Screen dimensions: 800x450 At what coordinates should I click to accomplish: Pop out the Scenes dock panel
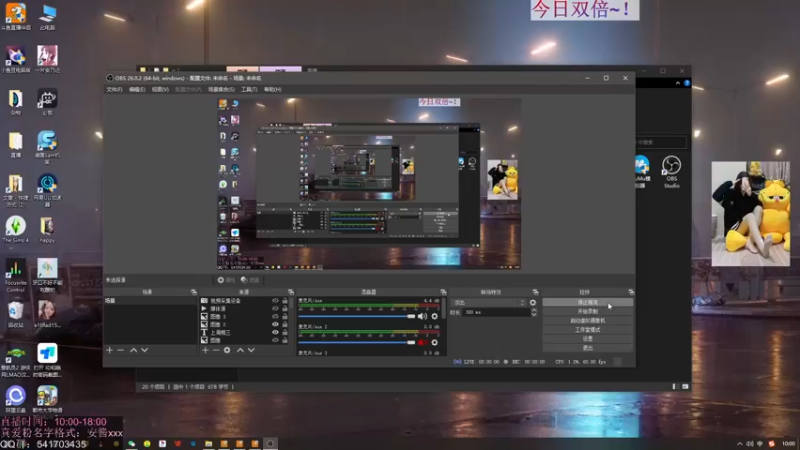coord(193,292)
